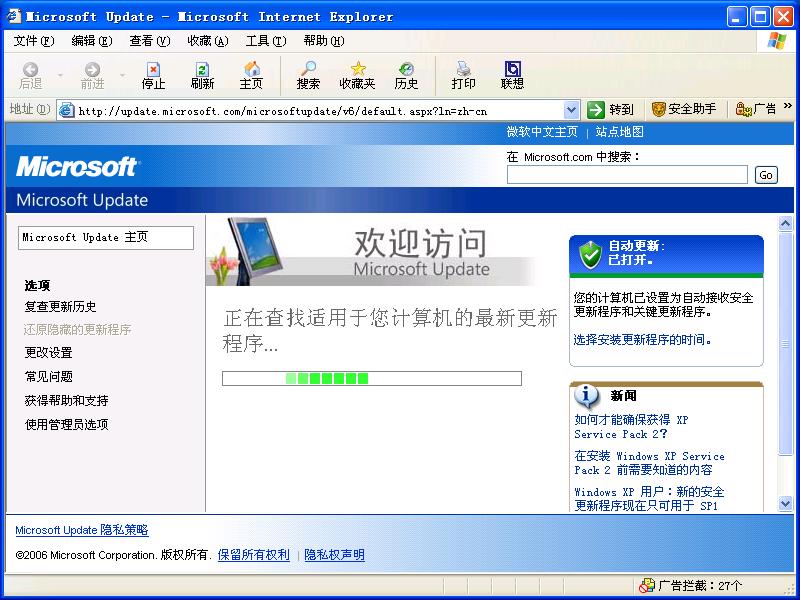Click the Go search button
Image resolution: width=800 pixels, height=600 pixels.
coord(766,175)
